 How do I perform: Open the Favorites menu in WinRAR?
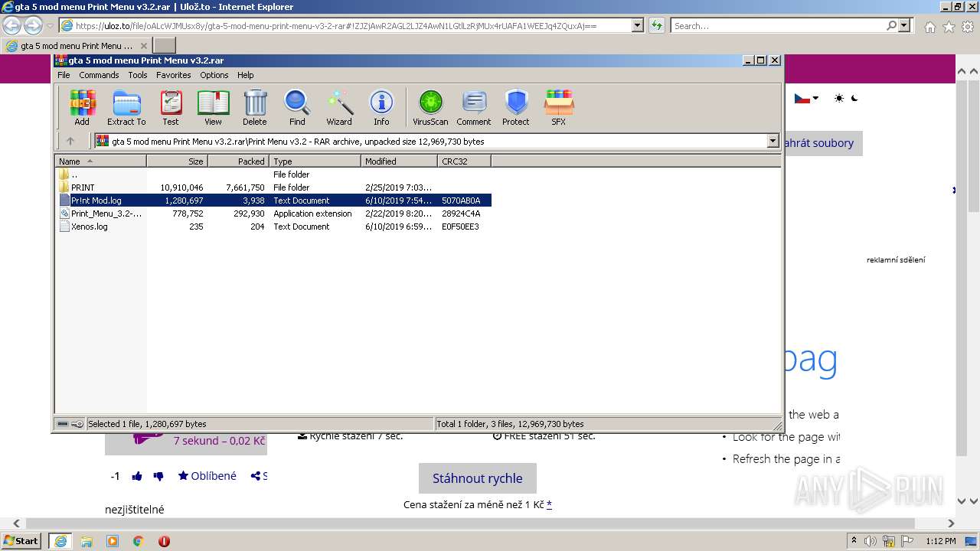[174, 75]
